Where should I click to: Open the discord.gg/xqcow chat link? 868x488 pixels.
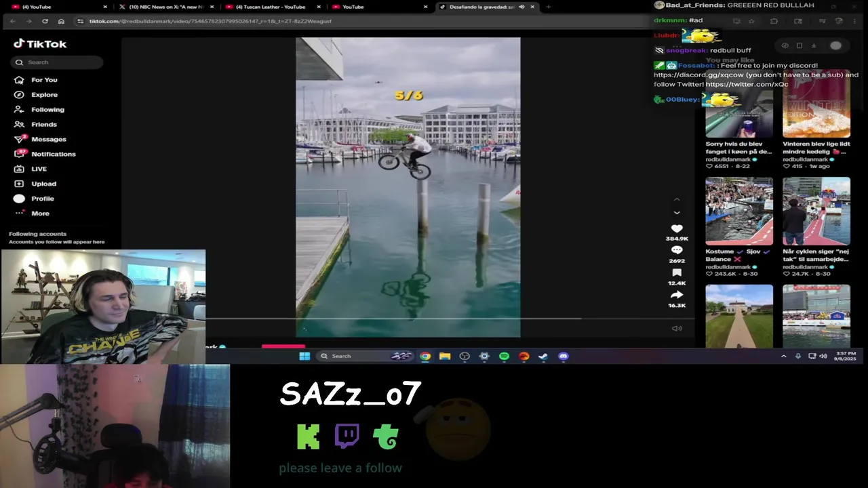pos(698,75)
